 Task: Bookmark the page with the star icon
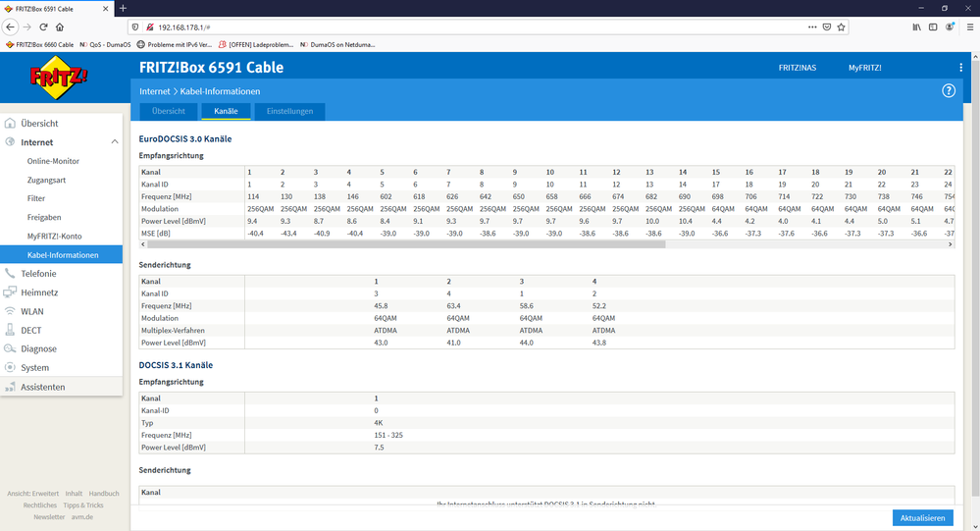pyautogui.click(x=841, y=27)
